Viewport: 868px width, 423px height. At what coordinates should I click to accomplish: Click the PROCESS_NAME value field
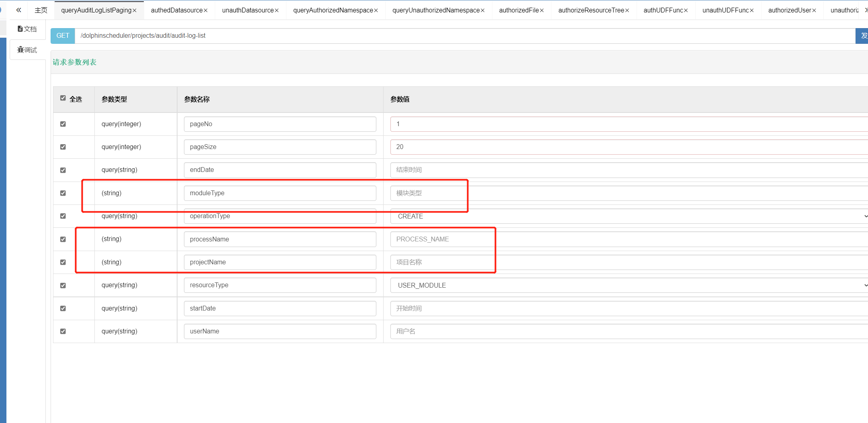click(x=629, y=239)
